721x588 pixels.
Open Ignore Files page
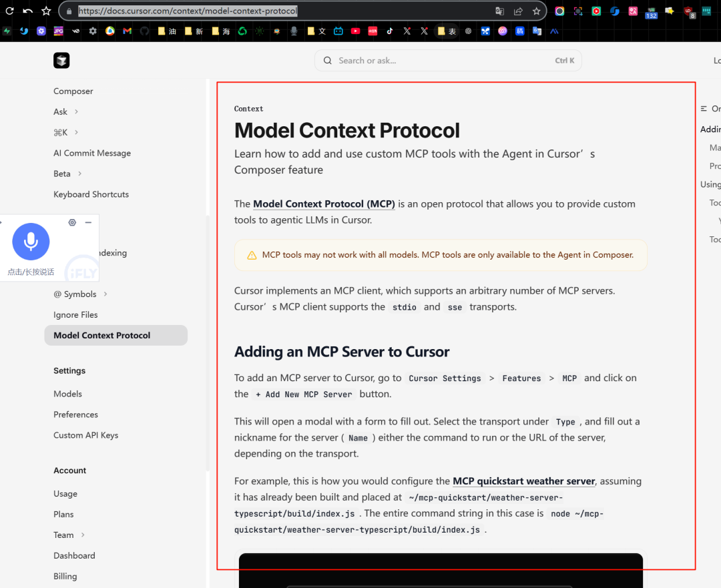click(75, 314)
